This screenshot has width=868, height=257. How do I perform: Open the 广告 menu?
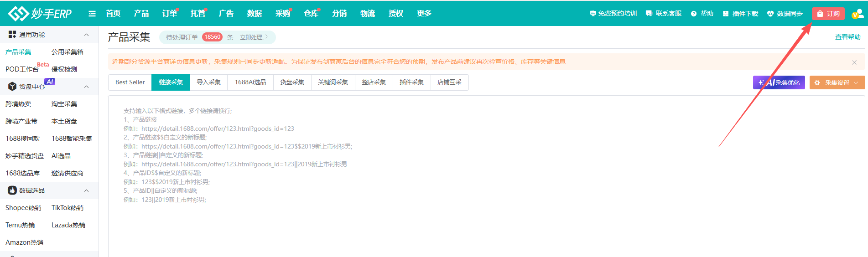pos(226,13)
